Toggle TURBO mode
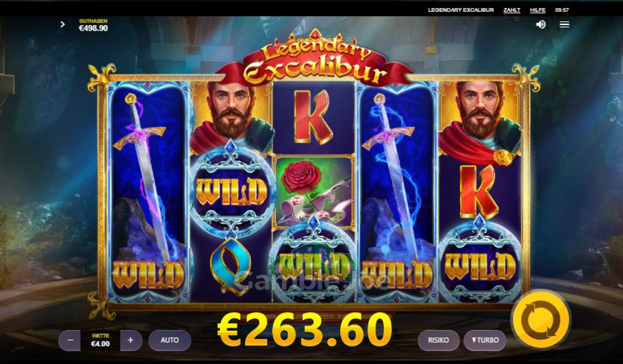Viewport: 623px width, 364px height. [x=485, y=340]
